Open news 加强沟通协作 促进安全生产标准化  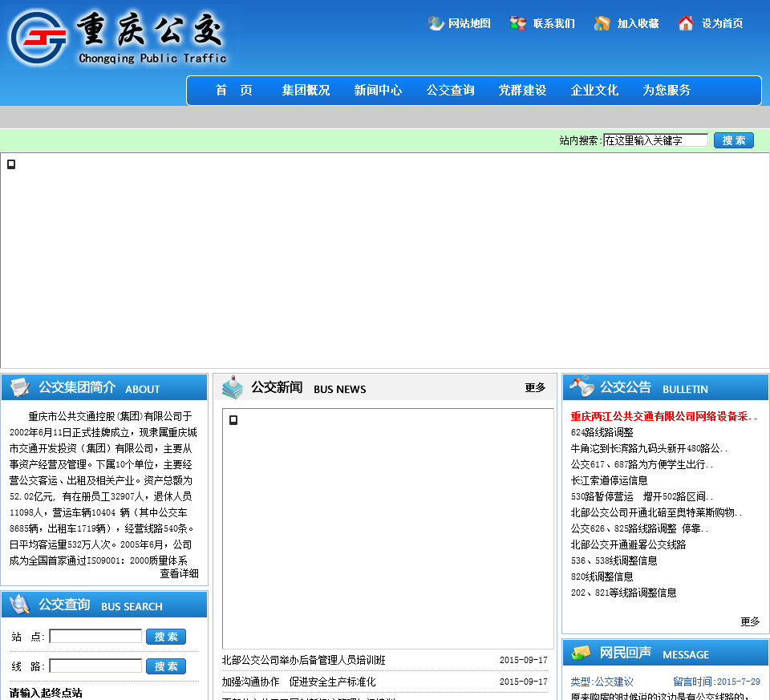[x=298, y=682]
